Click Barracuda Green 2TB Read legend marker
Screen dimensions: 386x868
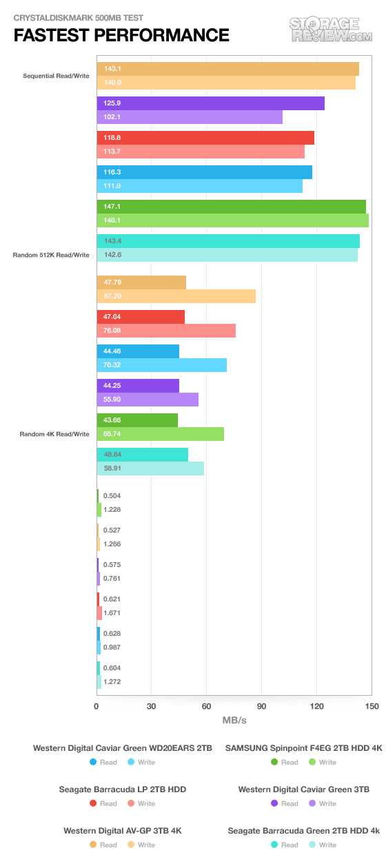click(274, 845)
